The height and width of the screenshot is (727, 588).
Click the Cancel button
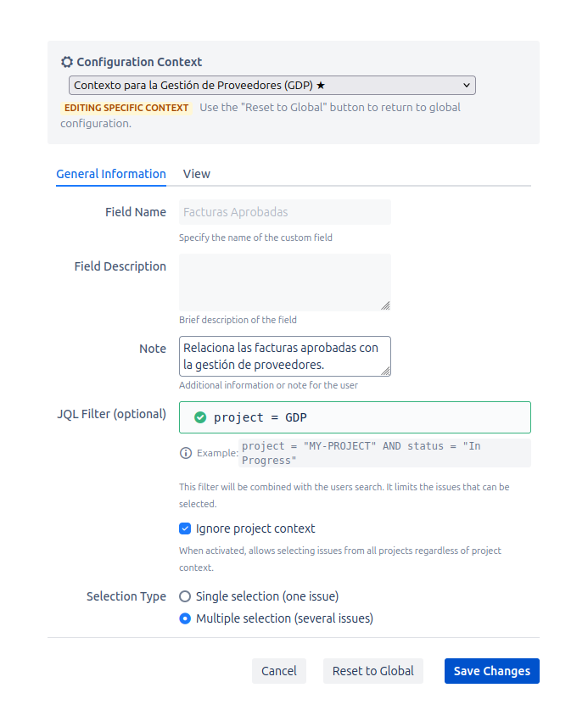pyautogui.click(x=279, y=670)
